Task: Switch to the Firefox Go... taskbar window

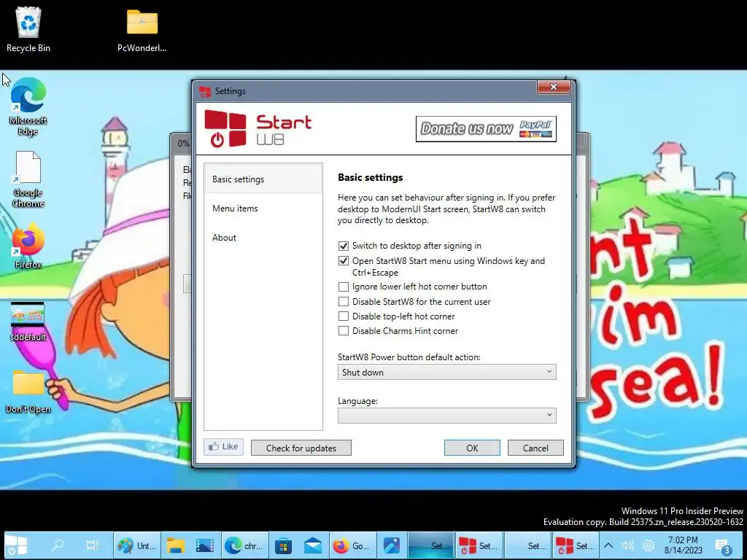Action: point(352,545)
